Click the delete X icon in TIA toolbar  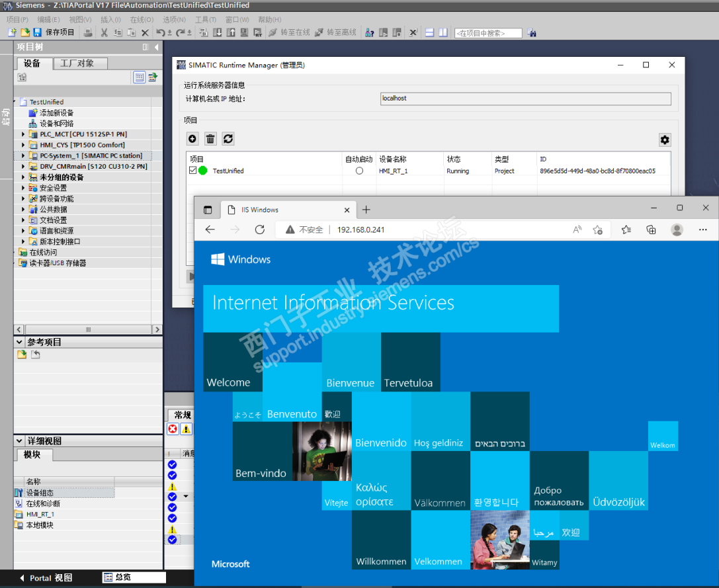pyautogui.click(x=145, y=32)
